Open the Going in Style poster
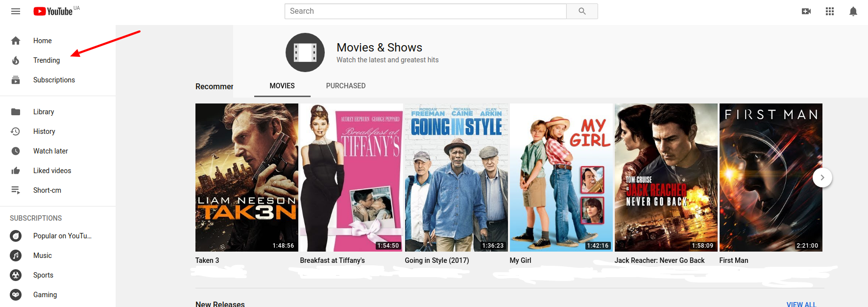The height and width of the screenshot is (307, 868). pos(457,178)
